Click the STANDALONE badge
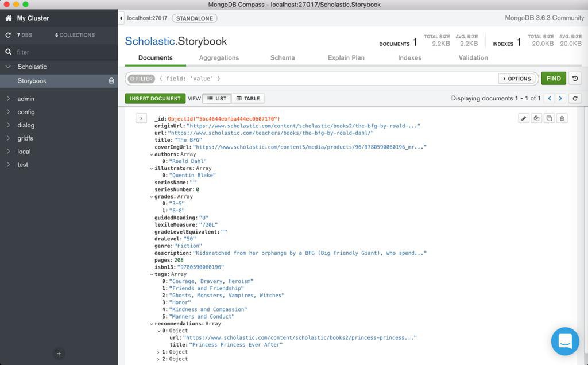This screenshot has height=365, width=588. point(194,18)
